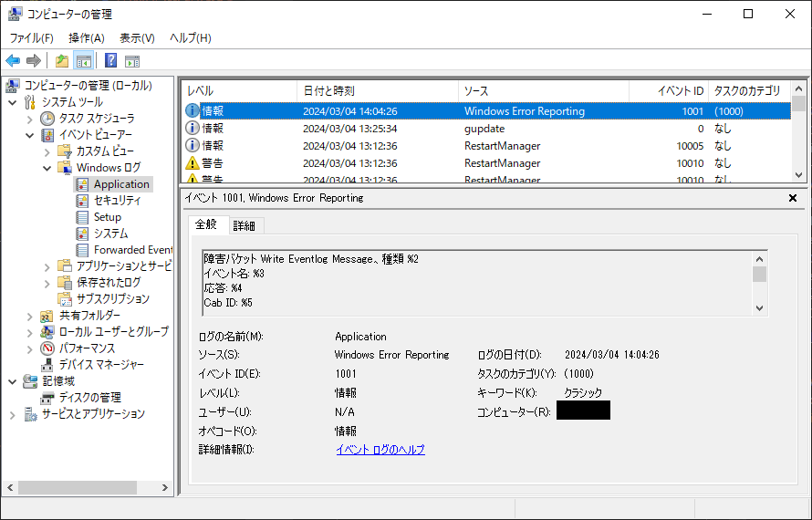Toggle the Show/Hide Action Pane icon
812x520 pixels.
(x=132, y=61)
